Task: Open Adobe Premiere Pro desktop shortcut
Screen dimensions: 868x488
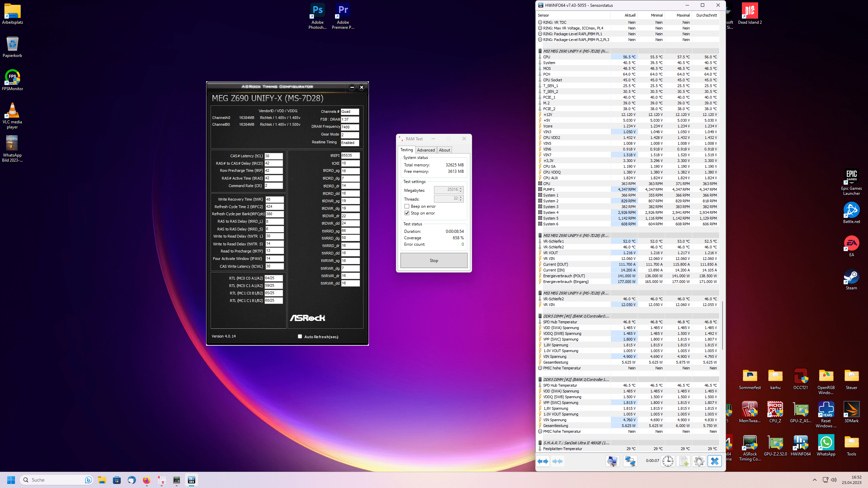Action: tap(343, 16)
